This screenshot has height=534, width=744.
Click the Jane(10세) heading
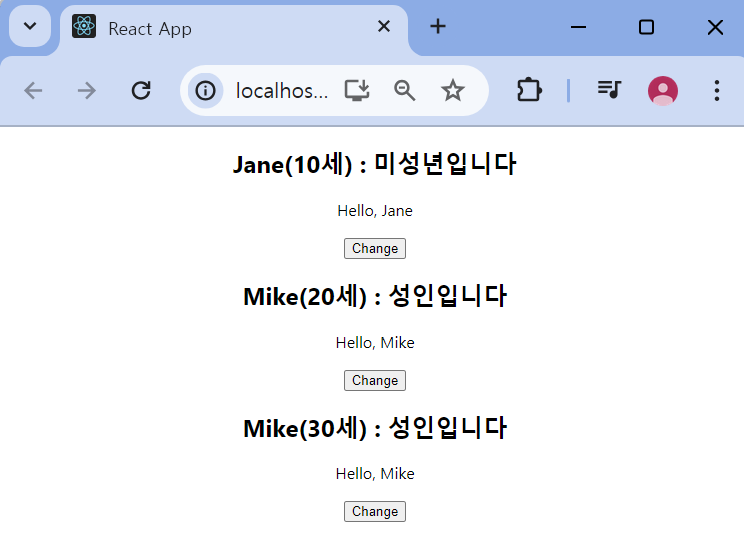(374, 164)
